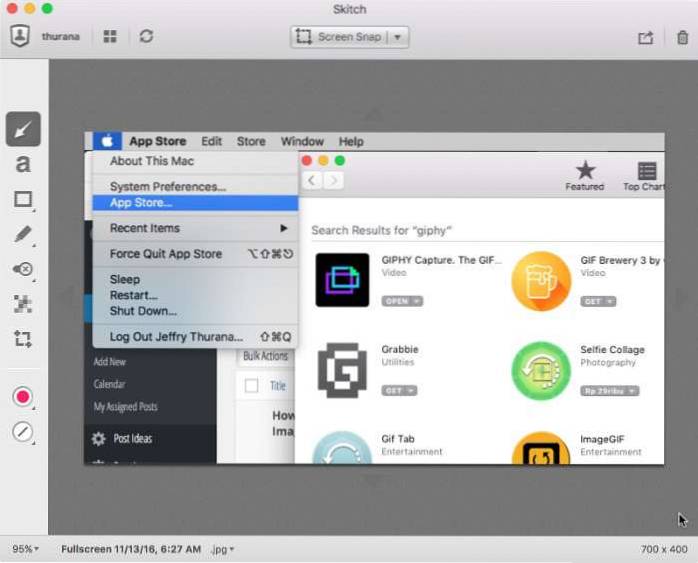Click the Selfie Collage green icon
Image resolution: width=698 pixels, height=563 pixels.
pos(541,371)
